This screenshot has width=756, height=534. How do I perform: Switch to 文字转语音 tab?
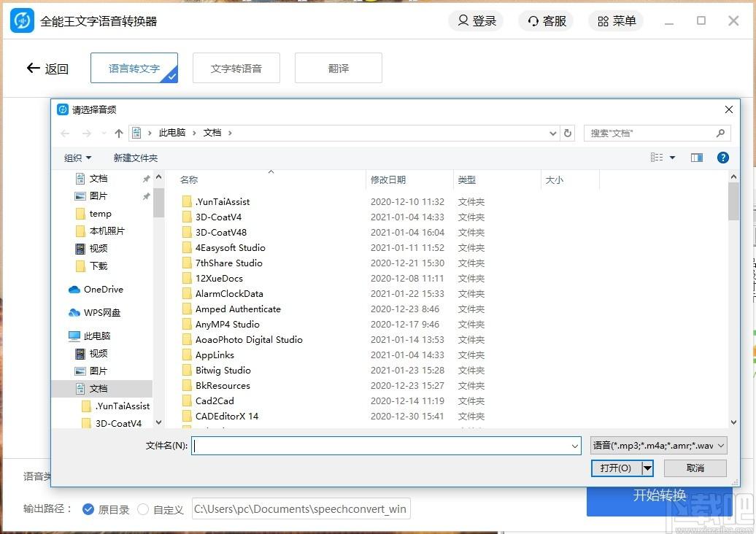[236, 68]
